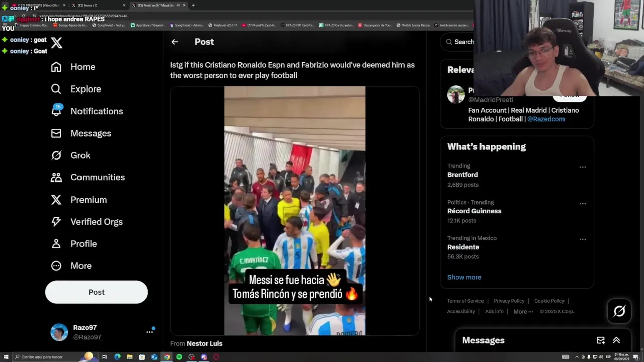Click the MadridPreeti avatar image

456,95
